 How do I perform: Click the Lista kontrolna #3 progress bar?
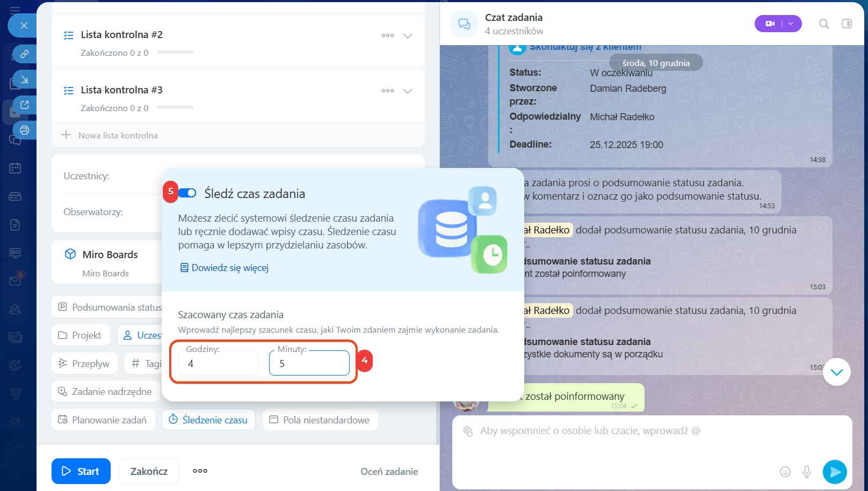(x=175, y=108)
